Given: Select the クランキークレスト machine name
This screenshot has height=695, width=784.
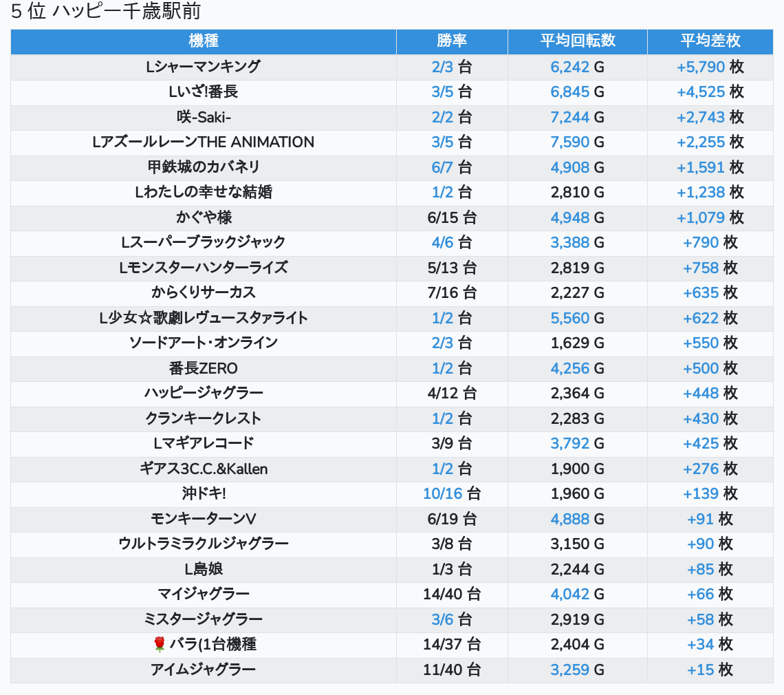Looking at the screenshot, I should tap(204, 419).
